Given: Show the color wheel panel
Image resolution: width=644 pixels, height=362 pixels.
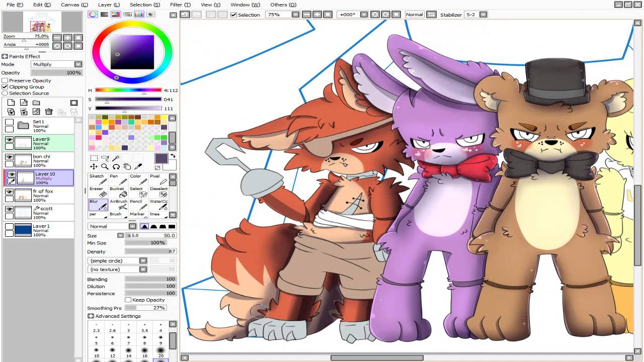Looking at the screenshot, I should [93, 15].
